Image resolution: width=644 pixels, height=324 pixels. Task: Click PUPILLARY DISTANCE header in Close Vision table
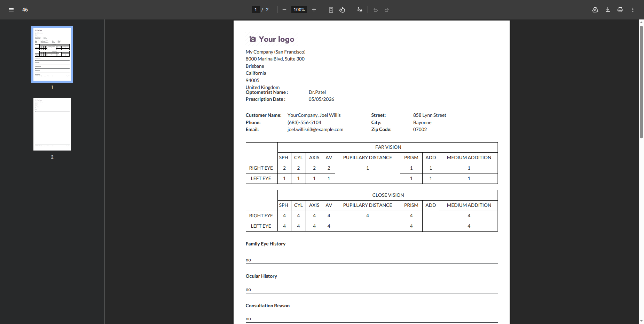point(368,205)
